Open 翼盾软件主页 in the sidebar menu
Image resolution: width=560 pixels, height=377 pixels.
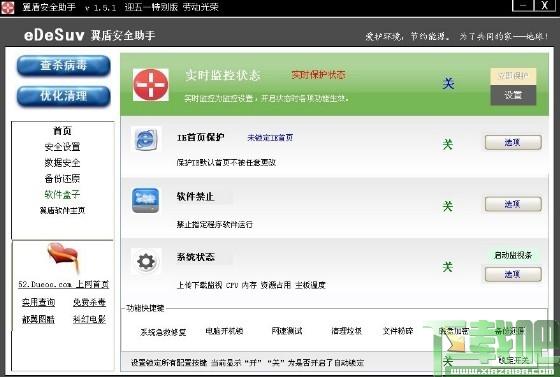[62, 210]
